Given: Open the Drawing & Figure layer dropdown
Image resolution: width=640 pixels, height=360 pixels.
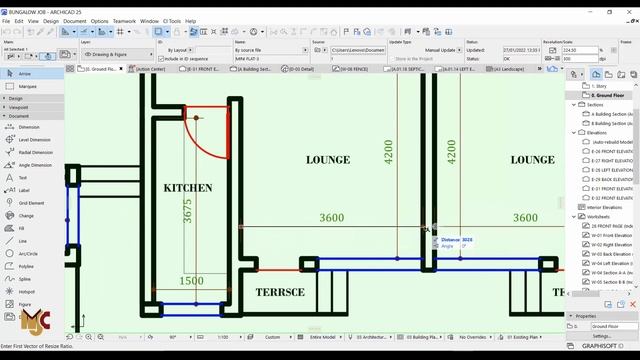Looking at the screenshot, I should pyautogui.click(x=118, y=54).
